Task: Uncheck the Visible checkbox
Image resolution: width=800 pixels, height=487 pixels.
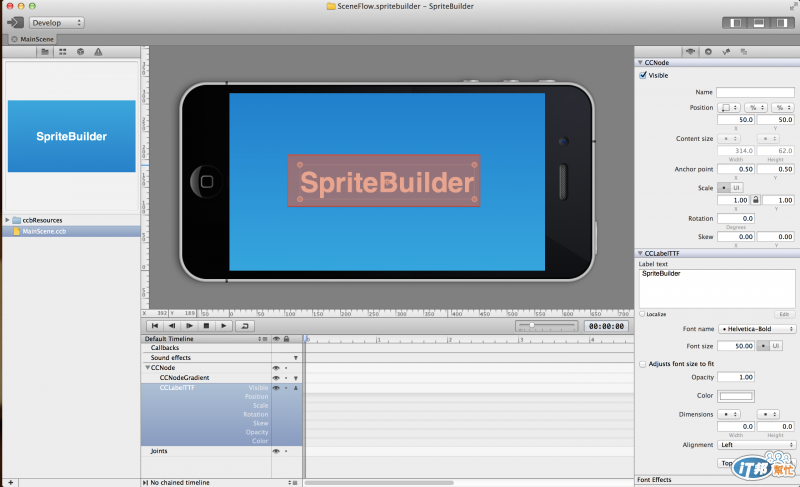Action: [x=643, y=75]
